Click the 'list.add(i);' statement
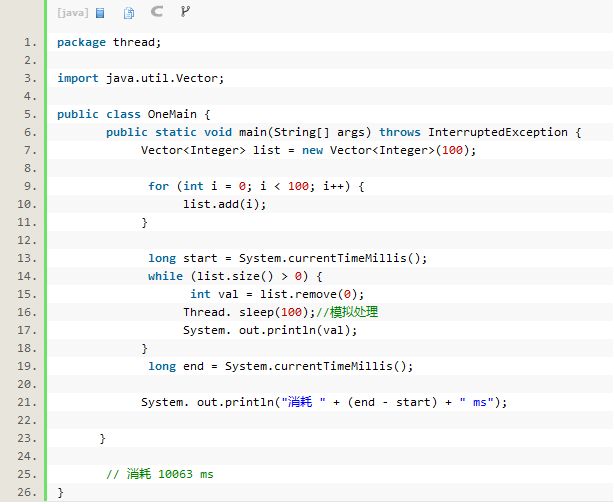Viewport: 614px width, 504px height. click(225, 204)
